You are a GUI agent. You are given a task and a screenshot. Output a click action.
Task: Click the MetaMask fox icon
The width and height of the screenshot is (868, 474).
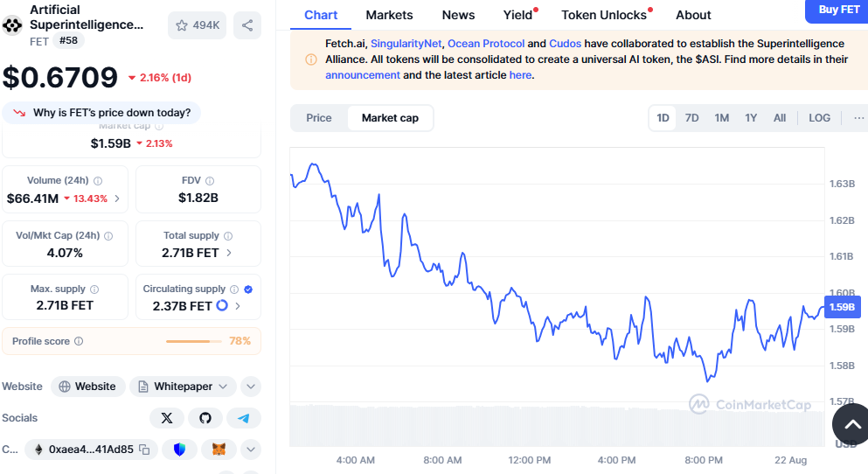point(219,450)
